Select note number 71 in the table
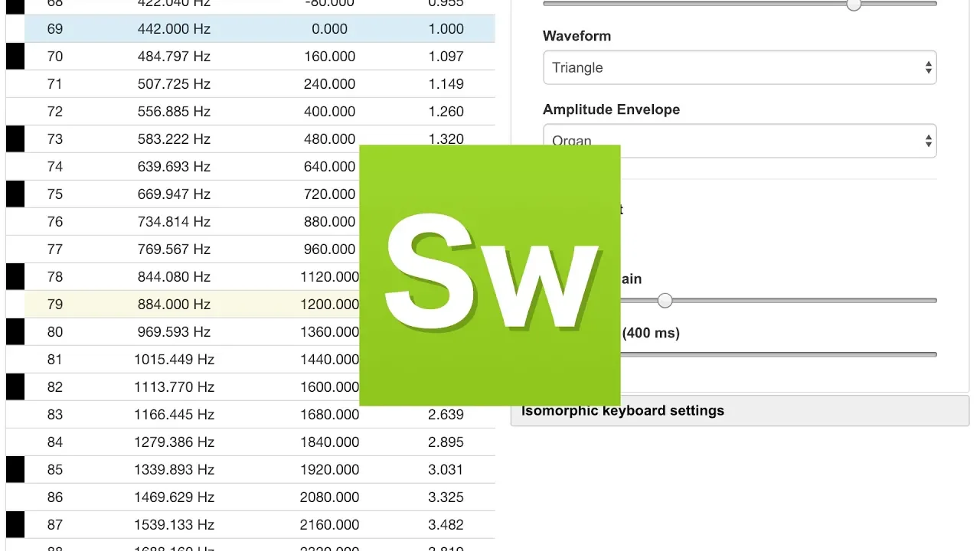The width and height of the screenshot is (980, 551). click(x=55, y=84)
